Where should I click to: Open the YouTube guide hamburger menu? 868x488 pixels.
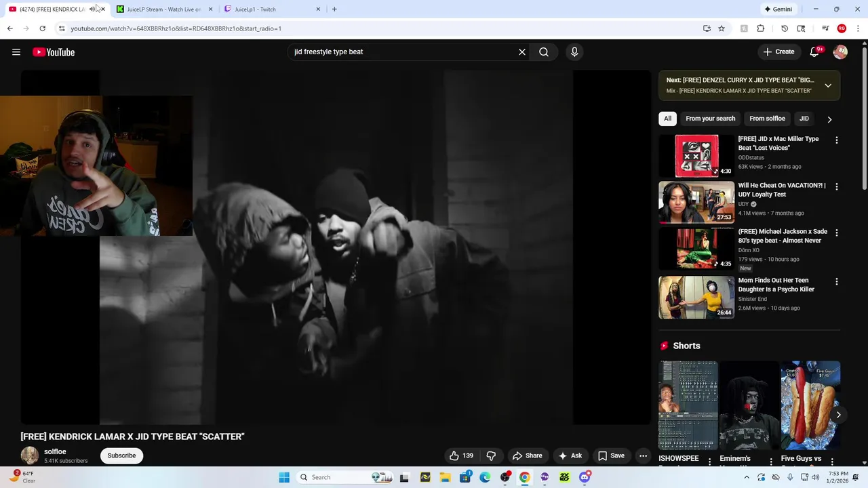click(16, 52)
